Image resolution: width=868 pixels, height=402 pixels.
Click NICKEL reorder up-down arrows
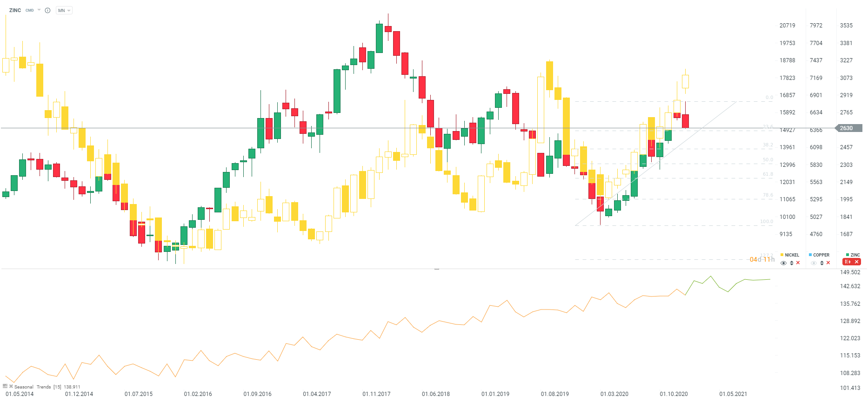pyautogui.click(x=792, y=263)
